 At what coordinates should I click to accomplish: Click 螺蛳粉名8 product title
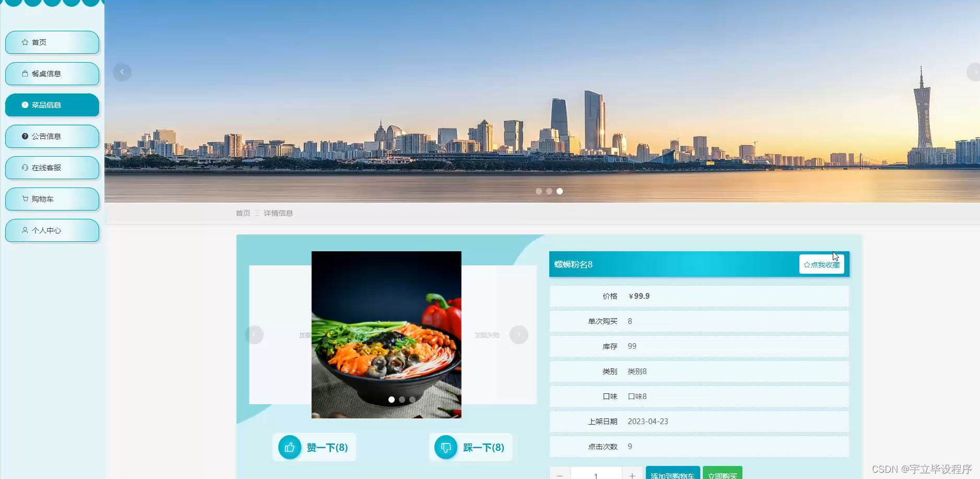pos(573,264)
